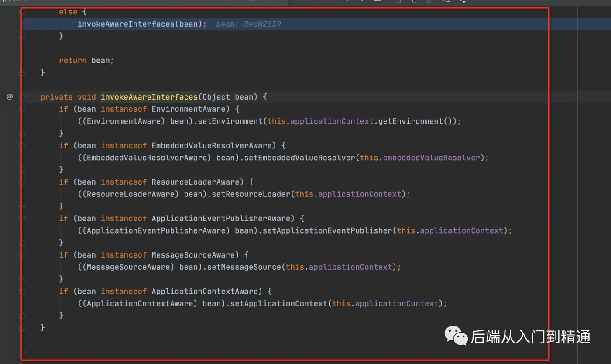
Task: Collapse the EnvironmentAware if-block fold marker
Action: [x=22, y=109]
